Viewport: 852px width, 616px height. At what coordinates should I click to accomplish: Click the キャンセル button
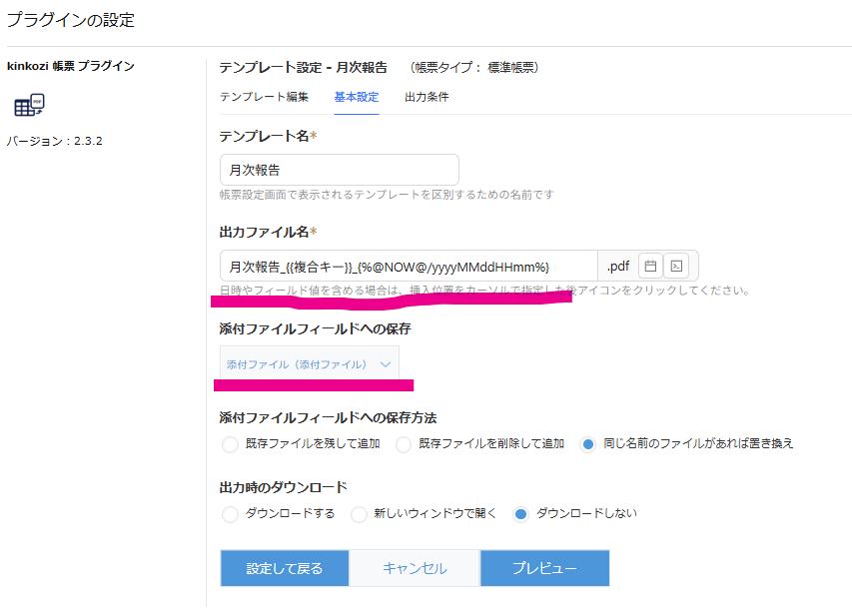coord(415,568)
